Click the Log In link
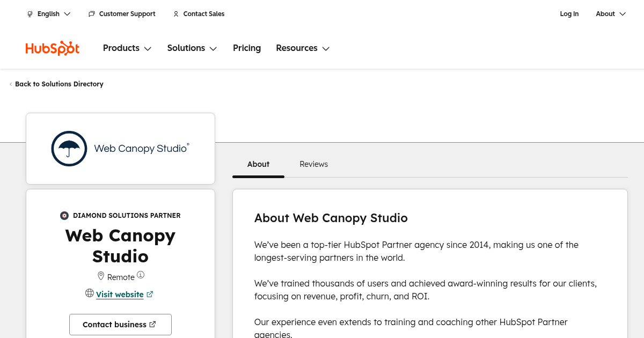The image size is (644, 338). coord(569,14)
